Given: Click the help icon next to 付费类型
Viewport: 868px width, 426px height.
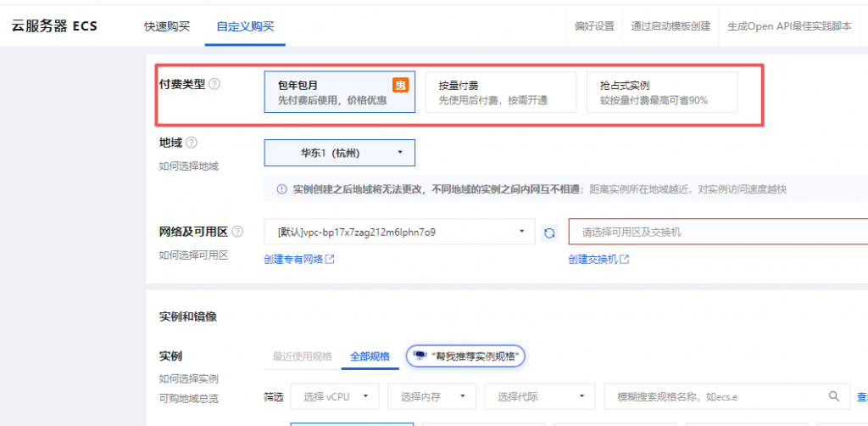Looking at the screenshot, I should (x=214, y=84).
